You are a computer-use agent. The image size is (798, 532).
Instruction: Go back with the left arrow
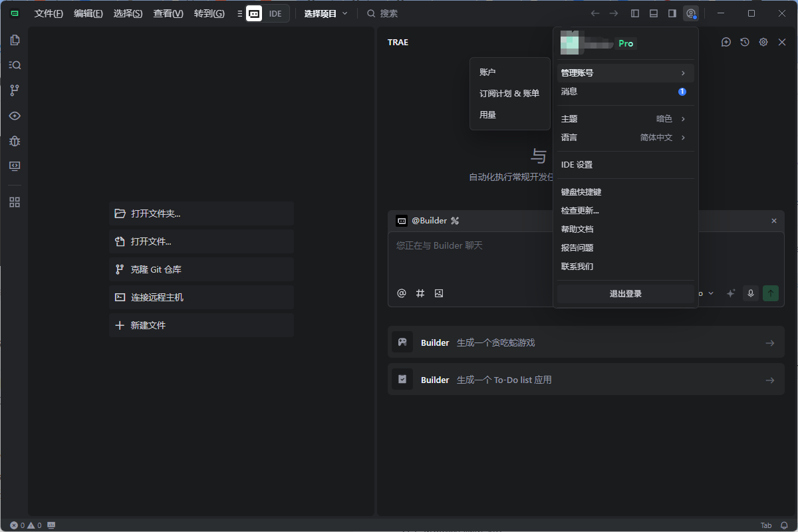pos(595,13)
